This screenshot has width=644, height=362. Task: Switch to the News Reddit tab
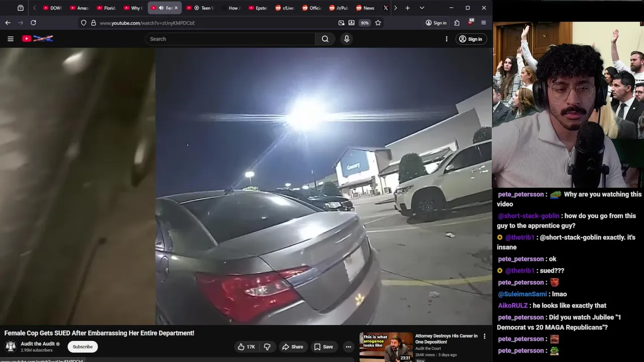click(365, 8)
